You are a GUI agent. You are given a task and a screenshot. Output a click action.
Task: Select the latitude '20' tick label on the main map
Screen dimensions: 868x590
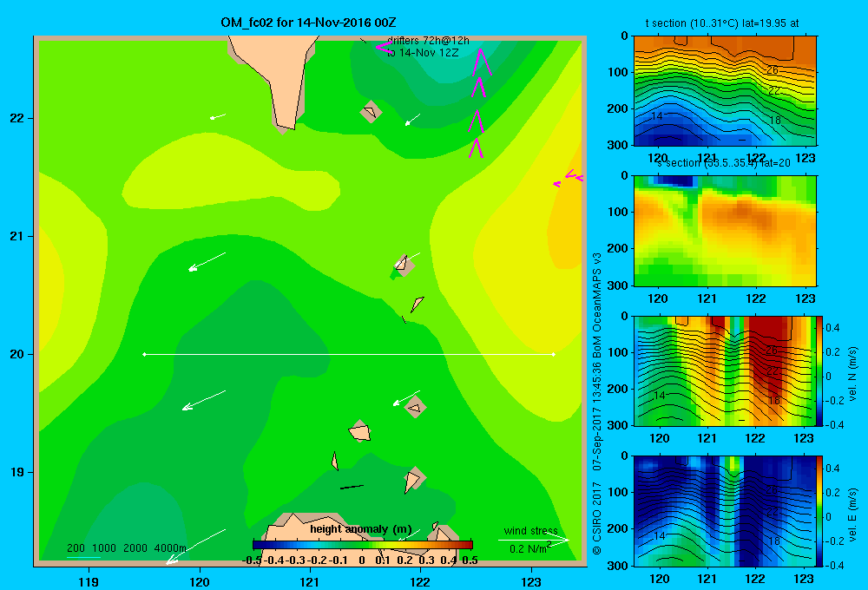coord(17,354)
